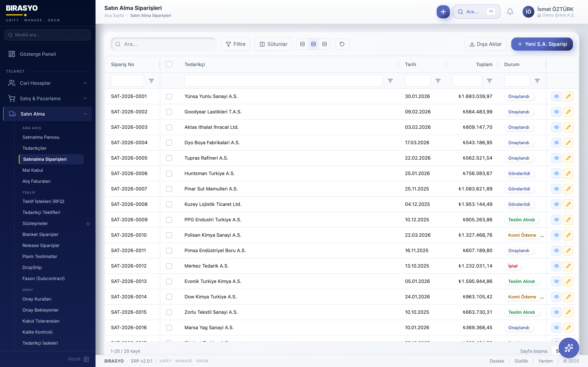Switch to the compact row density view
This screenshot has width=588, height=367.
[x=302, y=44]
